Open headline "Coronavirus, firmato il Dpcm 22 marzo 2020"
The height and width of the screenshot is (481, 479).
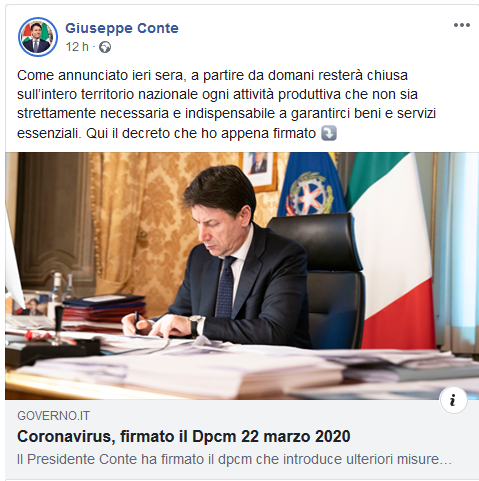[x=184, y=436]
